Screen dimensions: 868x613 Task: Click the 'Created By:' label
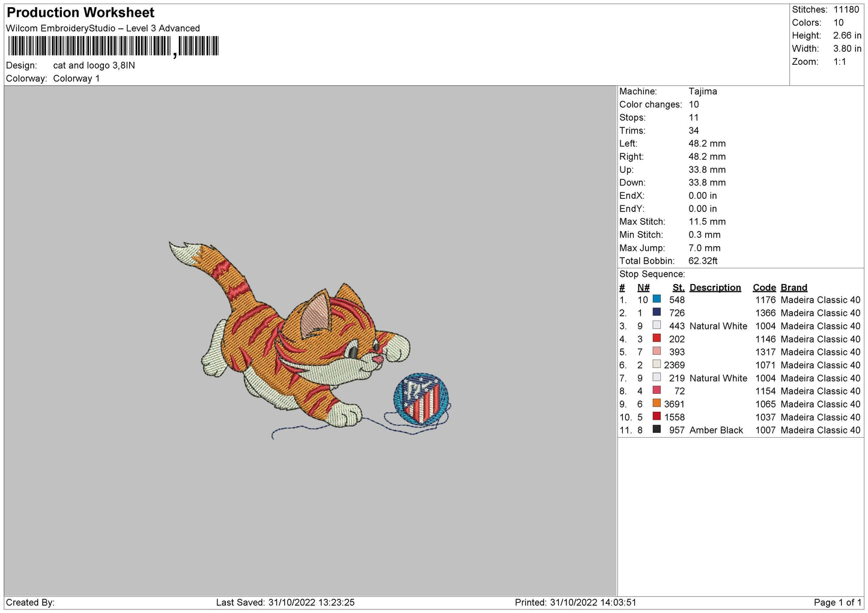click(30, 602)
